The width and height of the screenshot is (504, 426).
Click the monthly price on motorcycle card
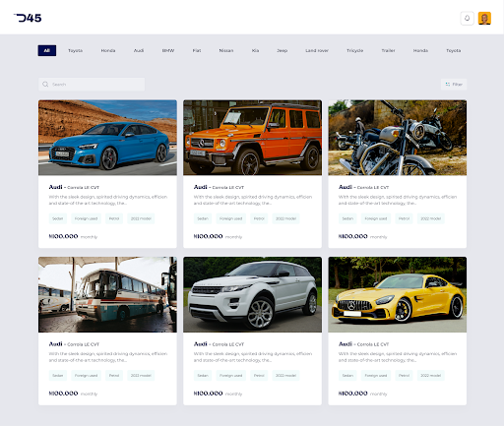[363, 236]
